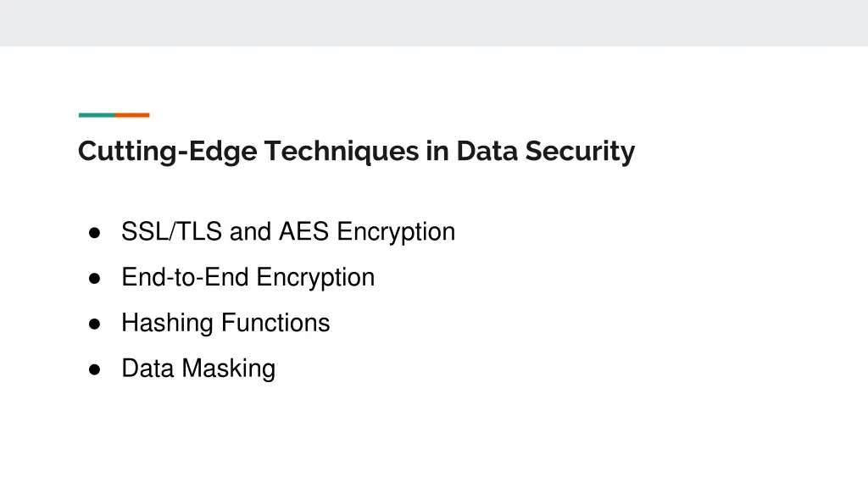This screenshot has width=868, height=488.
Task: Click the teal segment of the accent line
Action: pyautogui.click(x=96, y=115)
